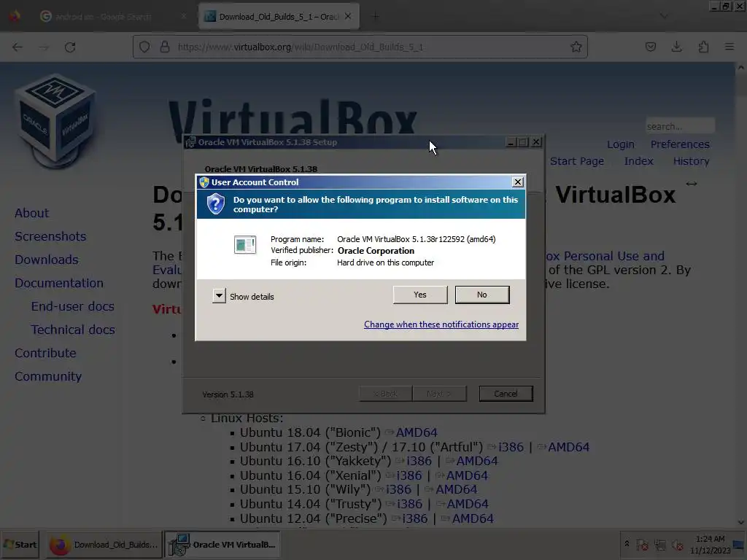This screenshot has width=747, height=560.
Task: Open the Pocket save icon in Firefox toolbar
Action: [651, 47]
